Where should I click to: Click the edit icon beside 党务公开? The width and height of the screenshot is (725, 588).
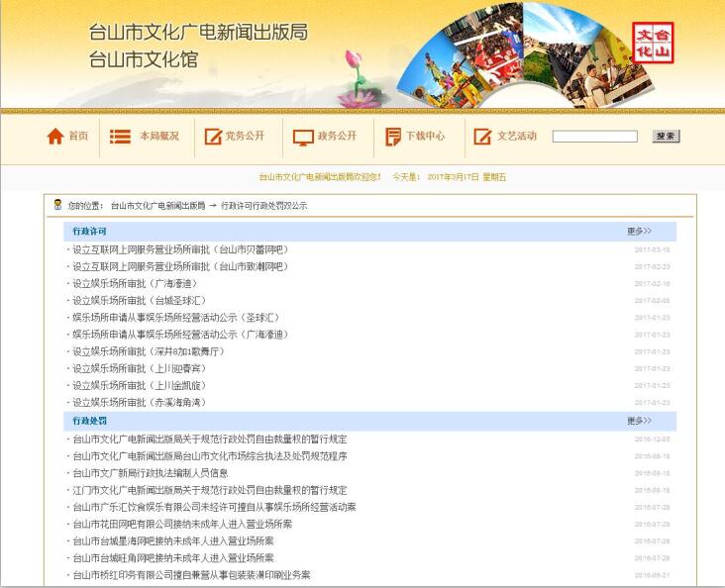[212, 137]
